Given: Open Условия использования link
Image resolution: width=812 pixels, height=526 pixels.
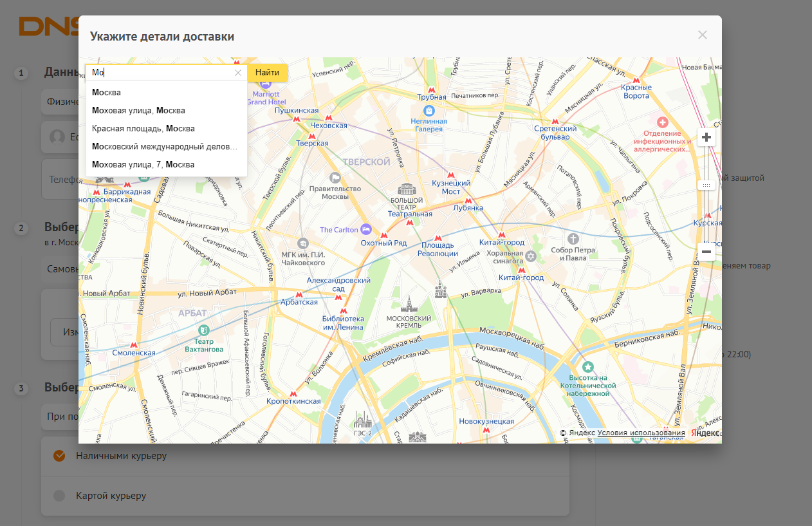Looking at the screenshot, I should (x=641, y=433).
